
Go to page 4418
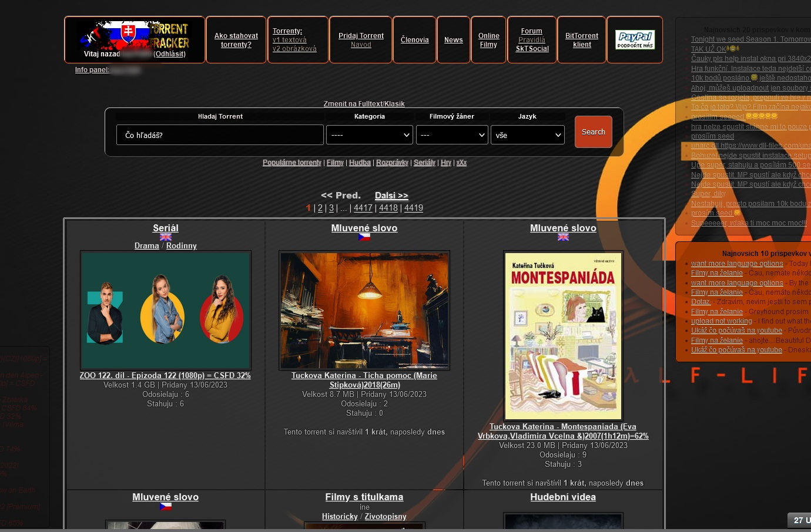pos(388,208)
